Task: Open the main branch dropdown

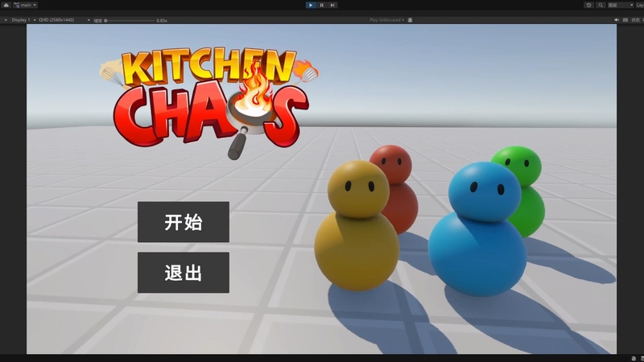Action: pyautogui.click(x=26, y=5)
